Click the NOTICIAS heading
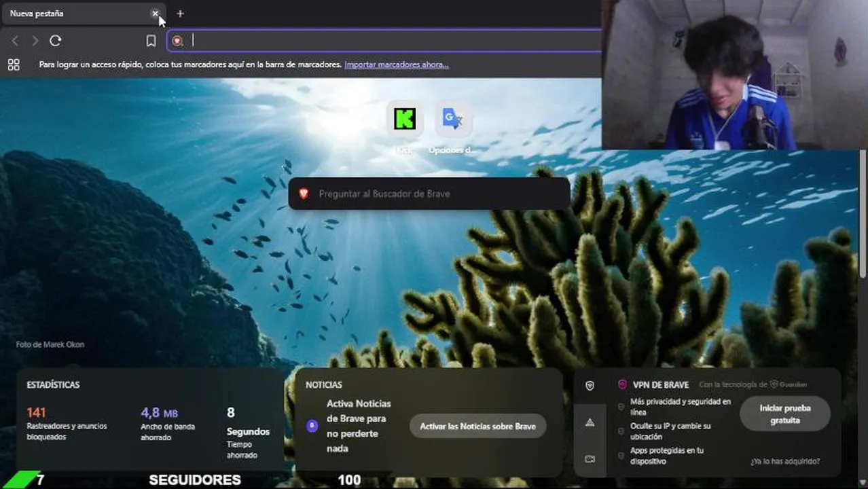 tap(324, 384)
